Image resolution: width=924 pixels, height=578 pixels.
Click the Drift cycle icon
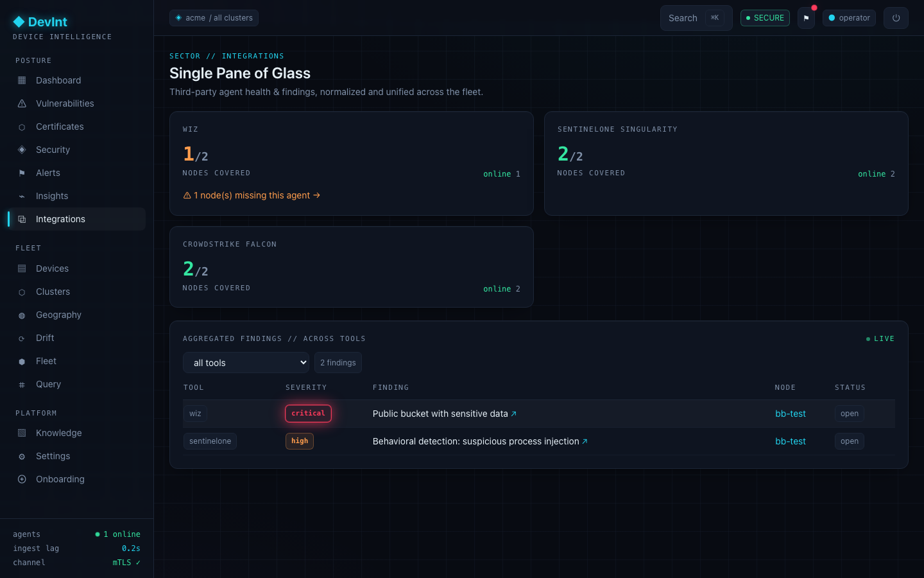(x=22, y=338)
